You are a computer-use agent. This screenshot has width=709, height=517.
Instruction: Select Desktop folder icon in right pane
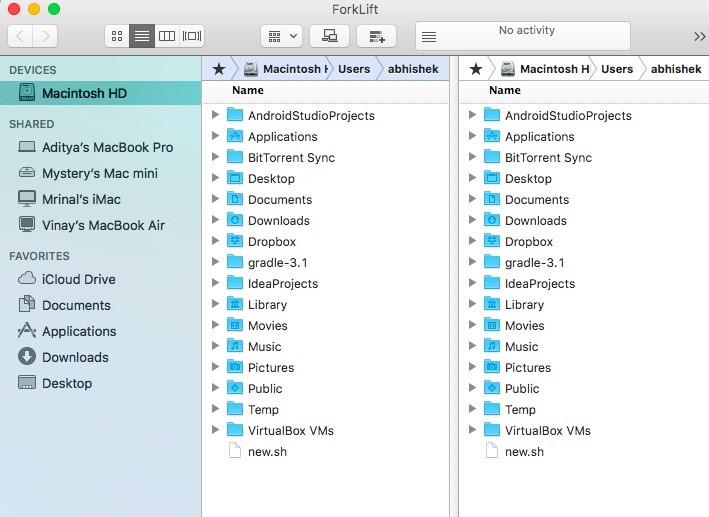[x=492, y=178]
